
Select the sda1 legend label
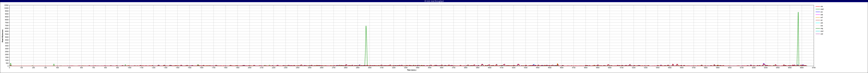[822, 31]
